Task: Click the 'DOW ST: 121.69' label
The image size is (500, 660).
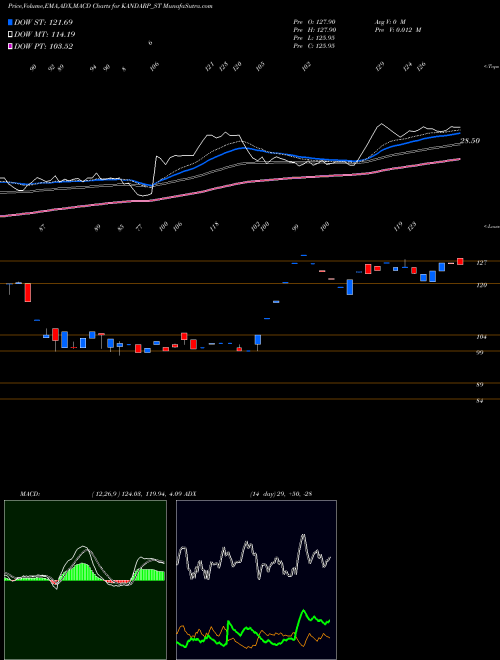Action: 43,22
